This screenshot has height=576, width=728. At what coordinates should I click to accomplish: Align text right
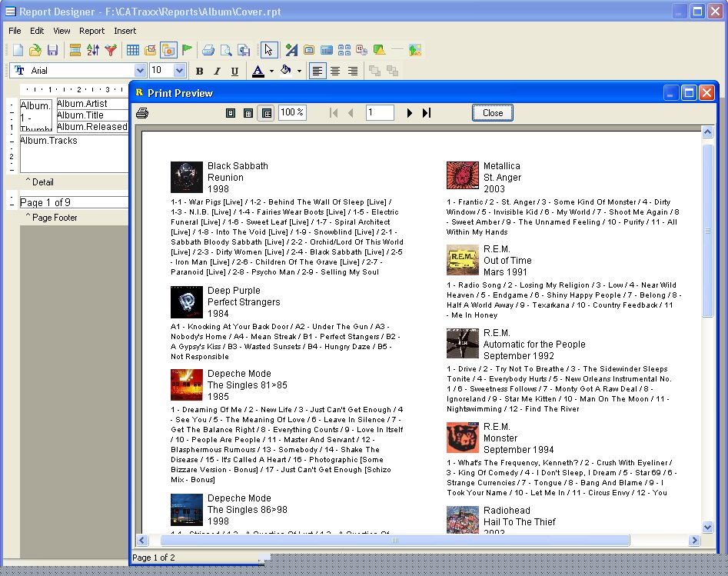353,71
